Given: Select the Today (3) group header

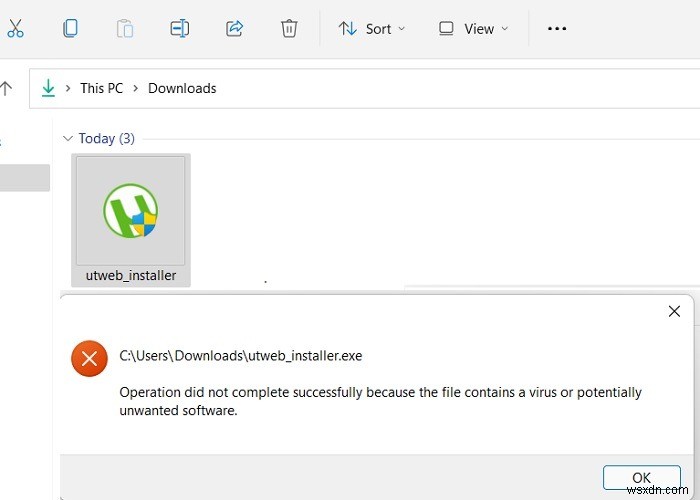Looking at the screenshot, I should pyautogui.click(x=107, y=138).
